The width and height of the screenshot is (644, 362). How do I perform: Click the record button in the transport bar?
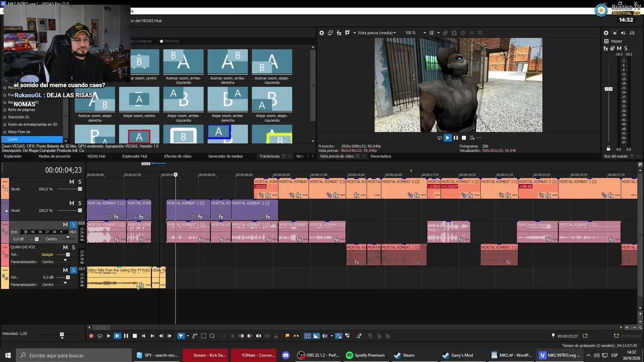pyautogui.click(x=91, y=336)
